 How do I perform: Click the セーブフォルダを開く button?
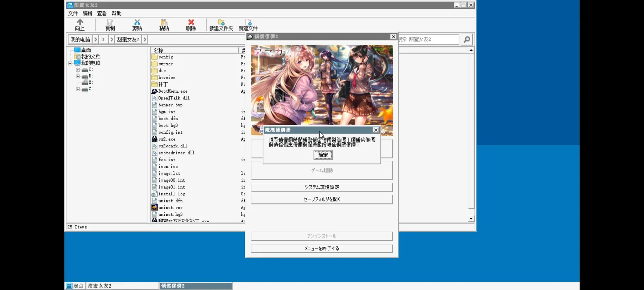click(x=322, y=199)
